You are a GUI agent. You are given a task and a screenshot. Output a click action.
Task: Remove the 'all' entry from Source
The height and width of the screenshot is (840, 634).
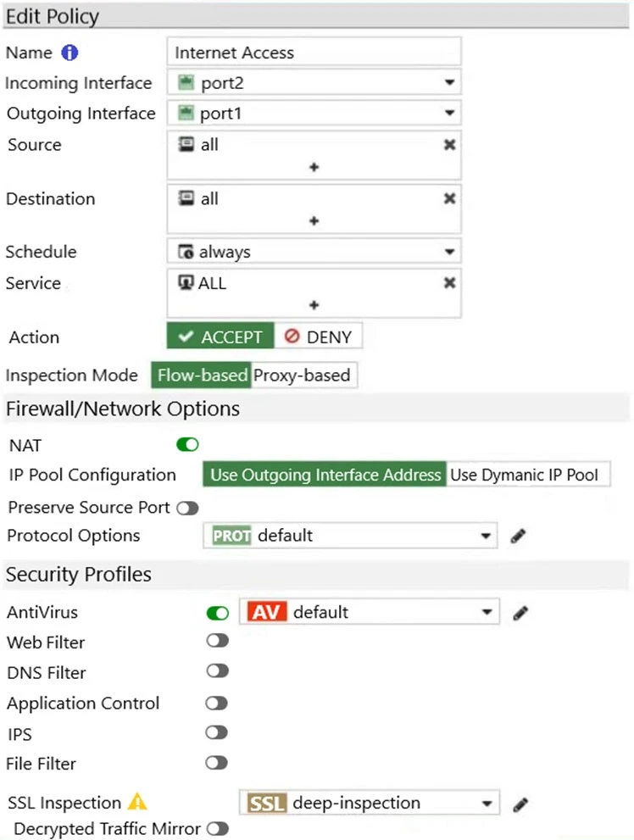click(x=449, y=145)
